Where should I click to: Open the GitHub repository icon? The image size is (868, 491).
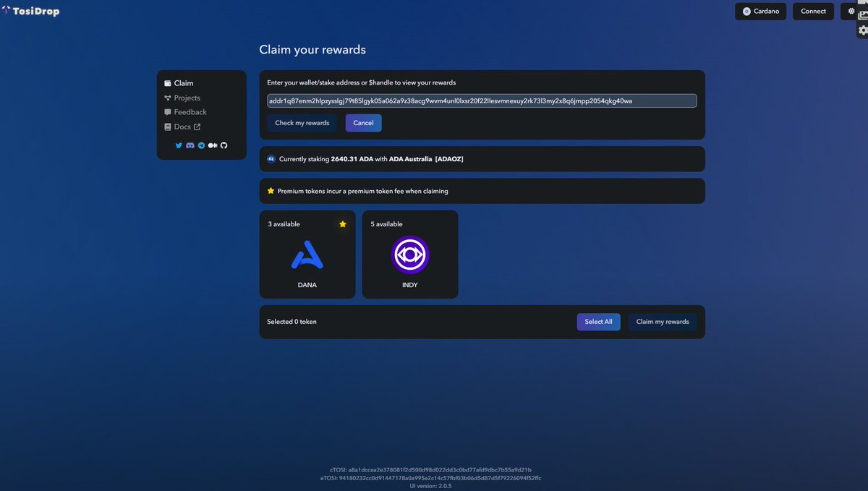224,145
